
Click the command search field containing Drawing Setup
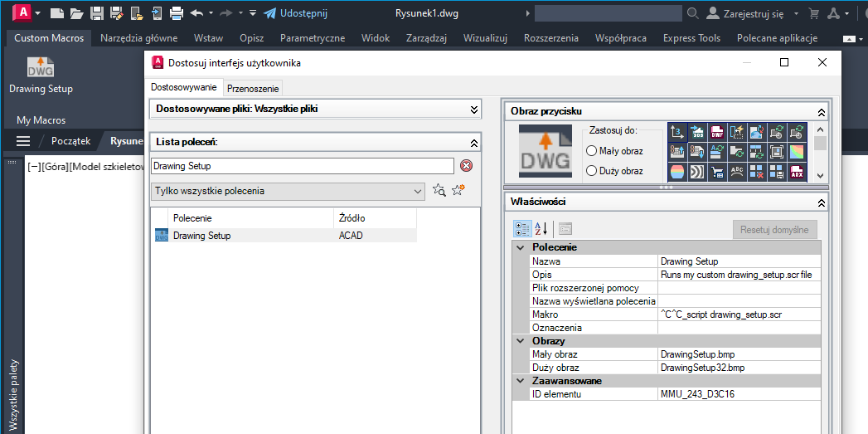pos(303,166)
